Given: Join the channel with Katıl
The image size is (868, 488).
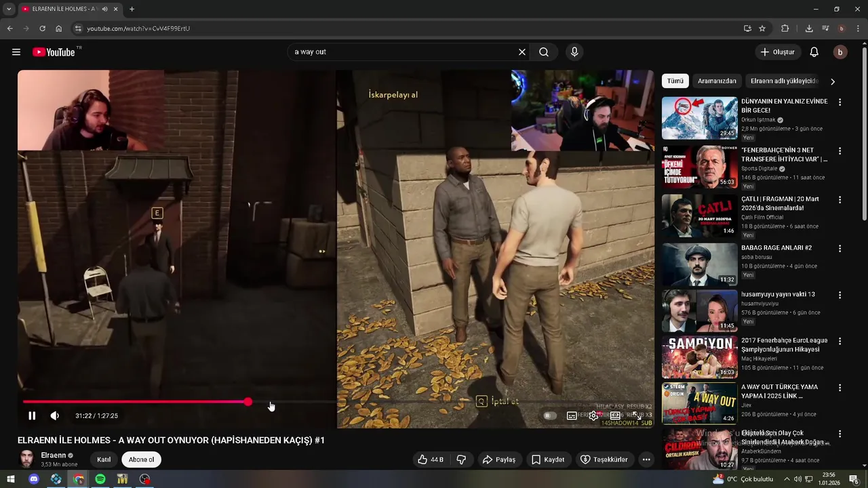Looking at the screenshot, I should tap(104, 460).
